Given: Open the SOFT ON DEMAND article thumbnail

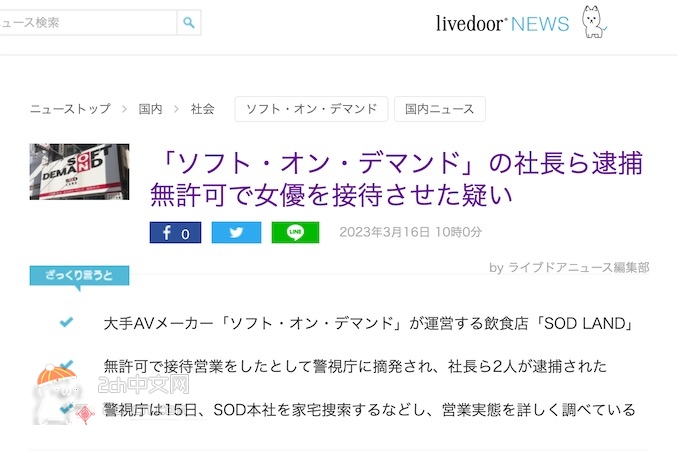Looking at the screenshot, I should tap(80, 172).
